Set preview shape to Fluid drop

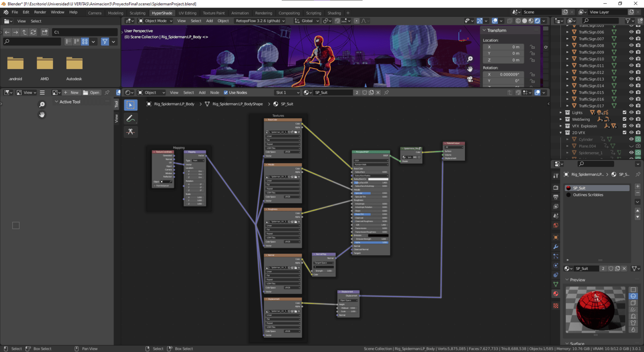pos(633,329)
